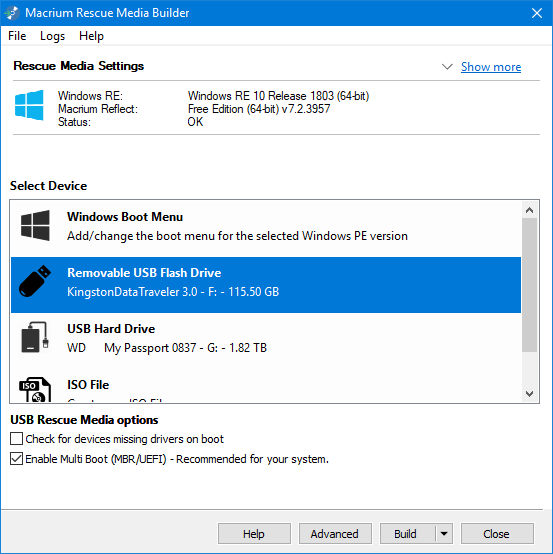Image resolution: width=553 pixels, height=554 pixels.
Task: Click Windows RE 10 Release 1803 value
Action: point(278,96)
